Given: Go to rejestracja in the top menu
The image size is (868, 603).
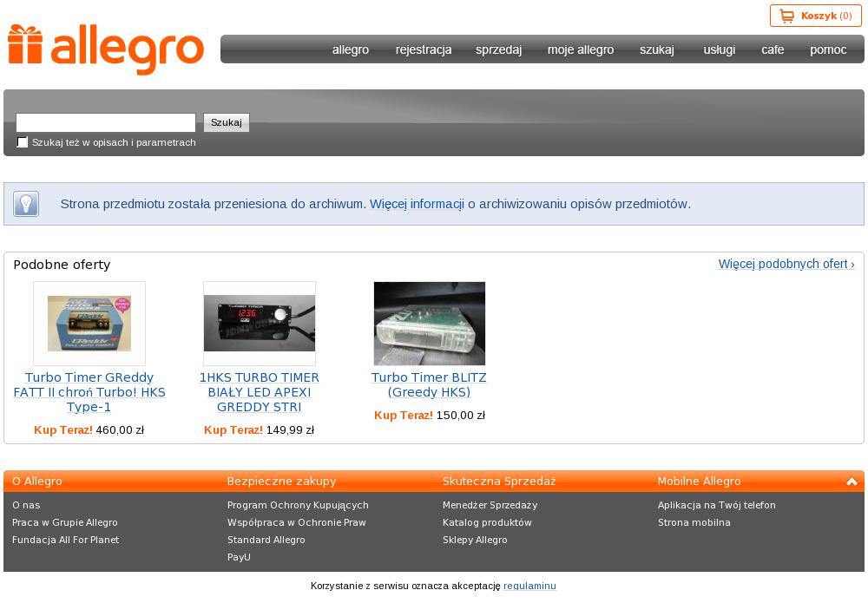Looking at the screenshot, I should click(x=424, y=49).
